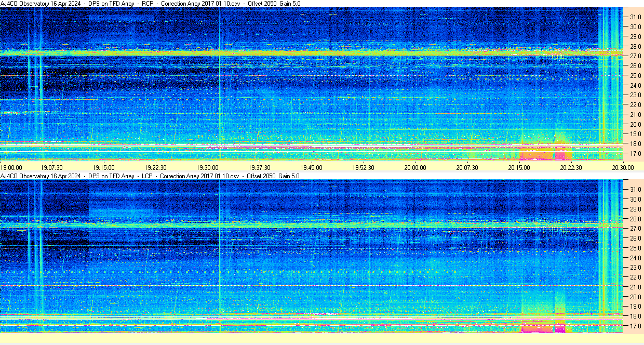This screenshot has width=644, height=345.
Task: Select the 20:30:00 time axis label
Action: click(x=623, y=167)
